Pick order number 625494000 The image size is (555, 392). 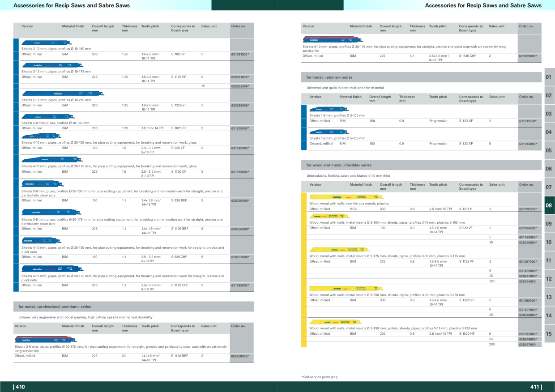tap(527, 281)
